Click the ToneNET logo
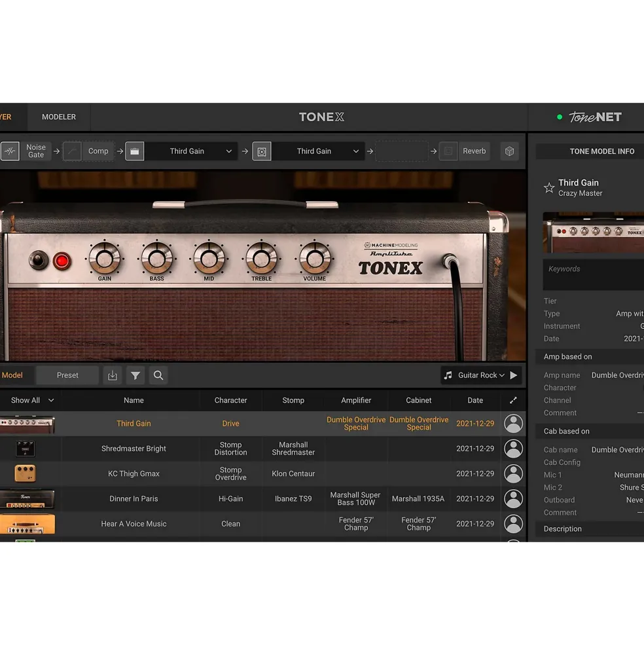This screenshot has width=644, height=645. 595,117
